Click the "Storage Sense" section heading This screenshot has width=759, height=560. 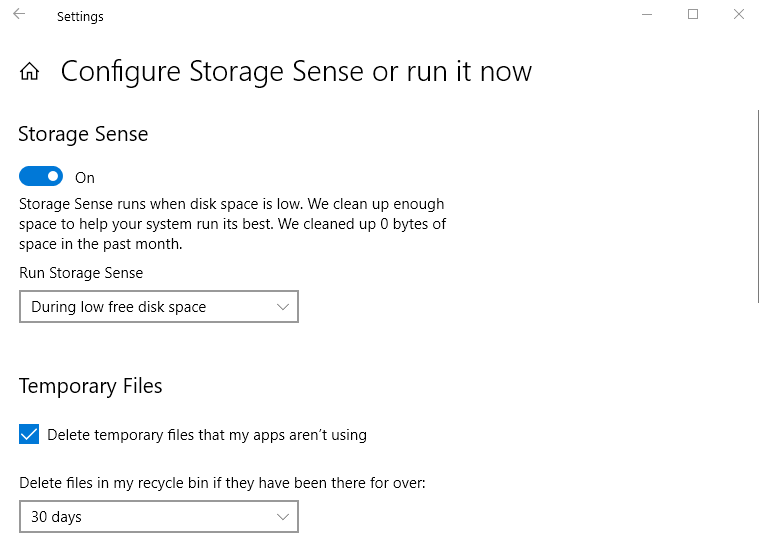tap(83, 135)
